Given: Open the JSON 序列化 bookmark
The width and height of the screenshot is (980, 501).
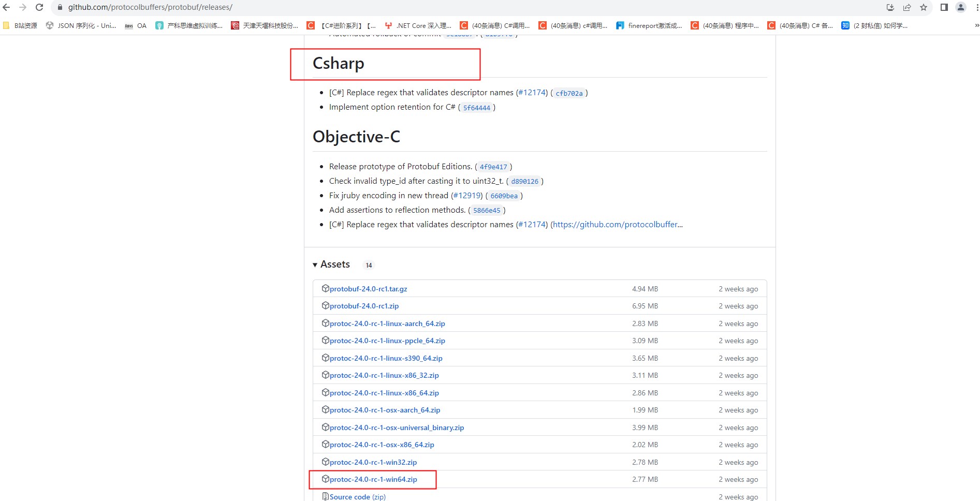Looking at the screenshot, I should [x=81, y=25].
